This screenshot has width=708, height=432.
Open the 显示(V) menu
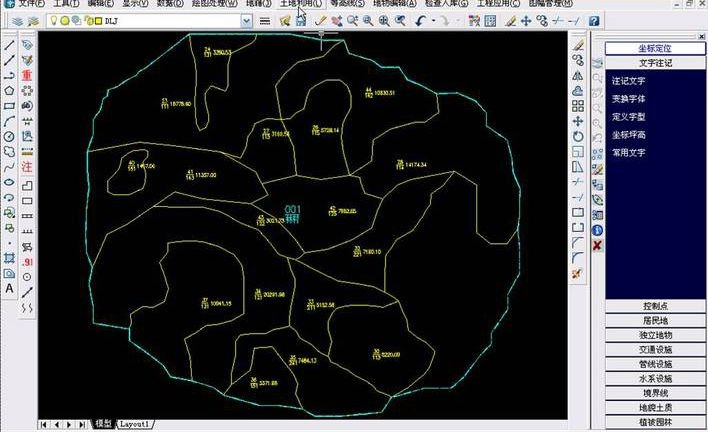(x=135, y=4)
